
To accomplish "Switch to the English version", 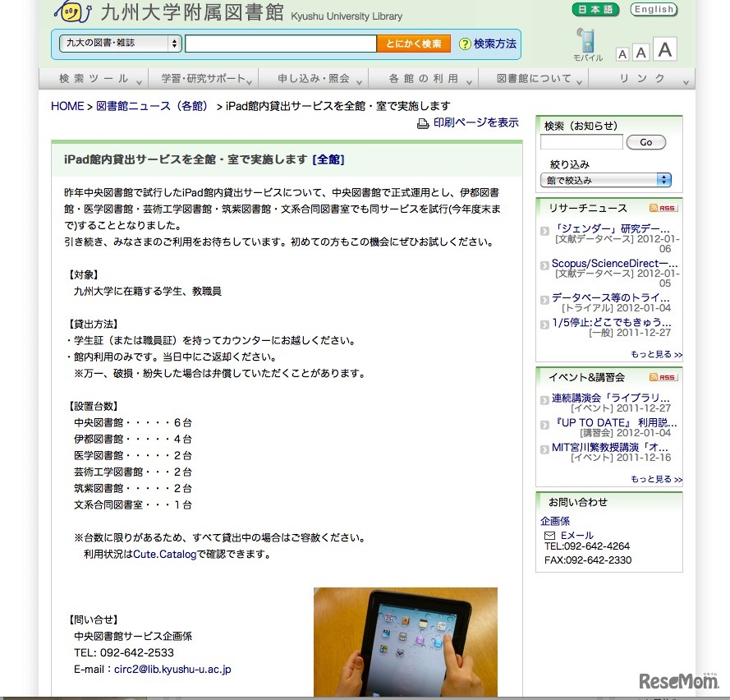I will [x=653, y=10].
